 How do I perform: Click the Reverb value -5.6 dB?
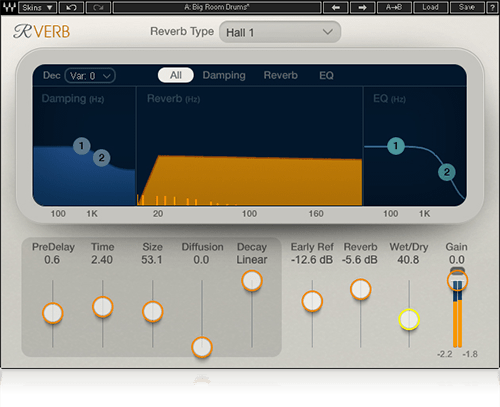pos(360,260)
